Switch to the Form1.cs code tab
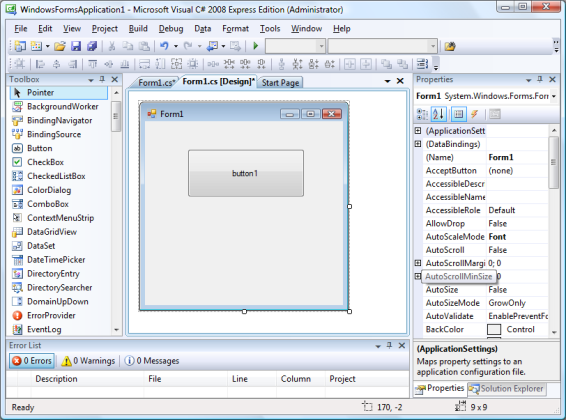The height and width of the screenshot is (420, 566). pyautogui.click(x=156, y=83)
